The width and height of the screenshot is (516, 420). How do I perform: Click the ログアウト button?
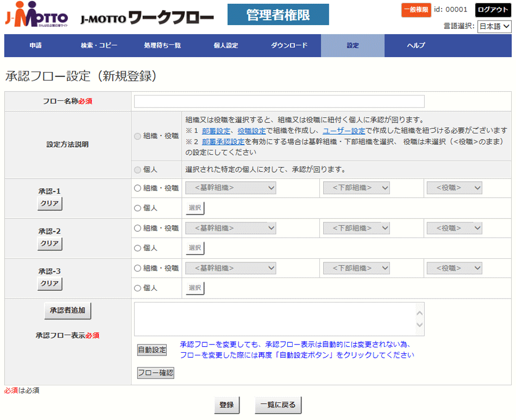point(493,10)
